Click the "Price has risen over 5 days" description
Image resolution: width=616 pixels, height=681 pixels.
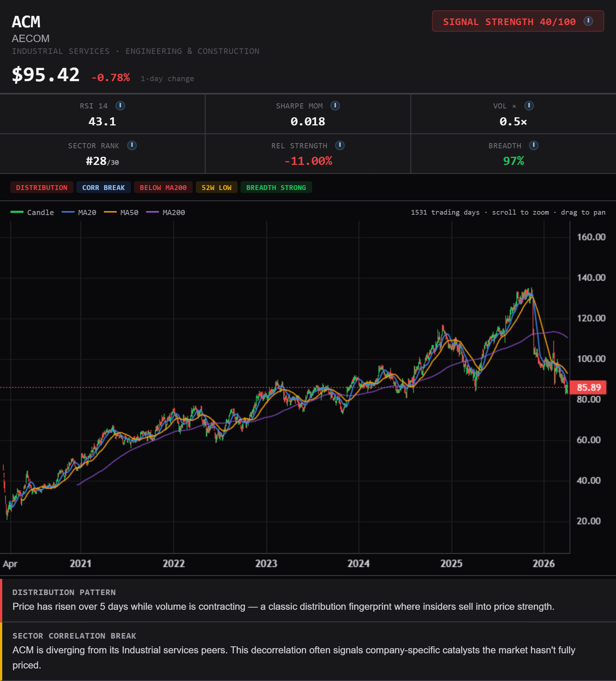pos(283,607)
